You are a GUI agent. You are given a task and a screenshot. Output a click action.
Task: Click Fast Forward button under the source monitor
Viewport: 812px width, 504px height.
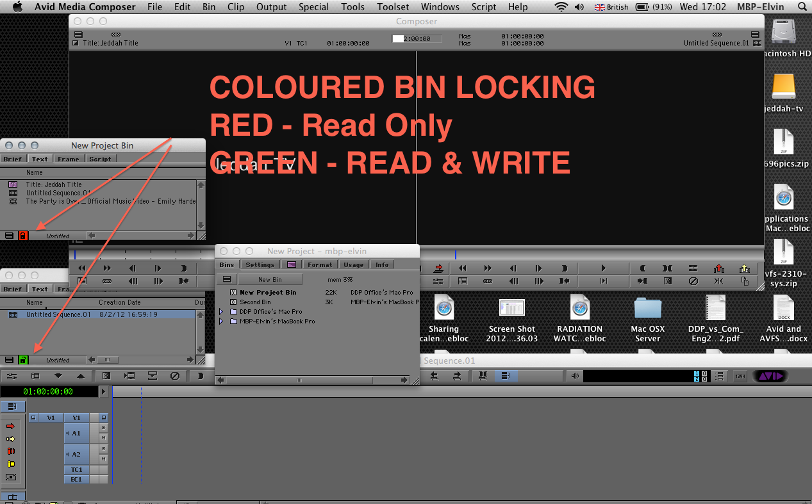tap(107, 268)
